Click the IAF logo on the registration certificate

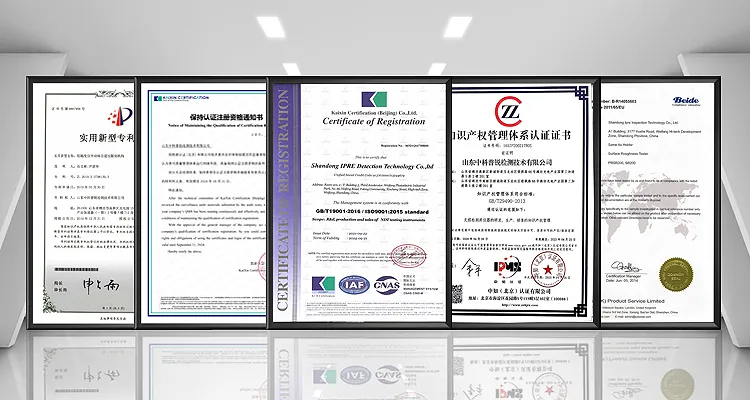pos(354,285)
